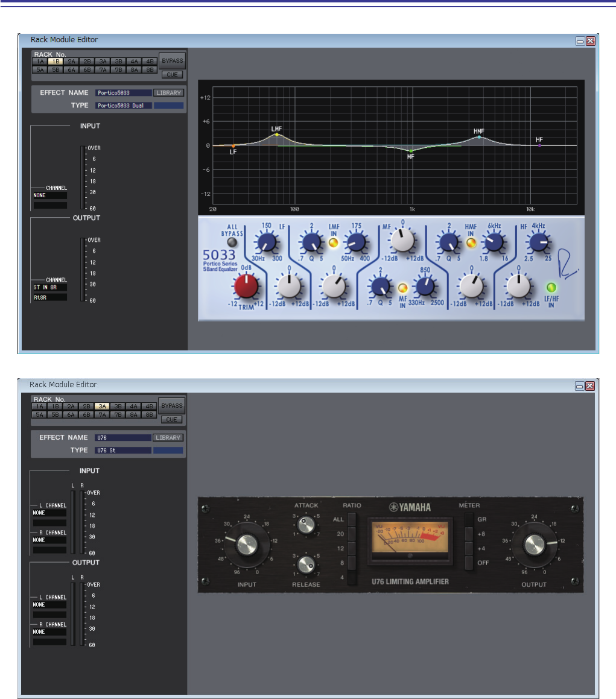
Task: Toggle the MF IN illuminated button
Action: [x=403, y=288]
